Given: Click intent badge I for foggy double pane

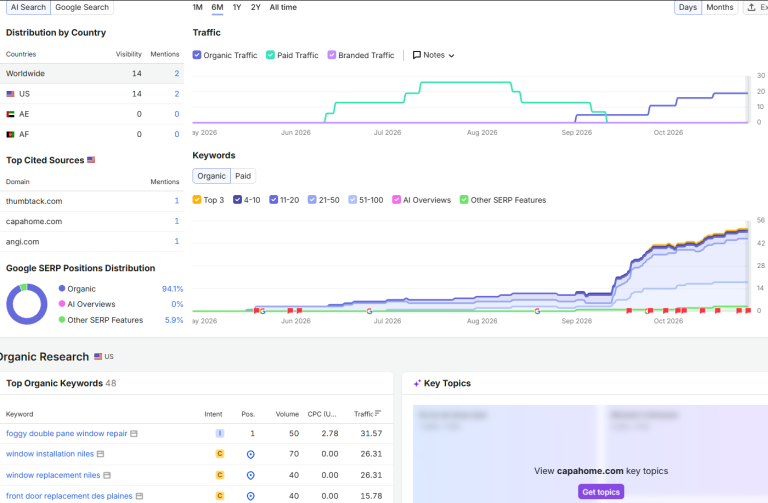Looking at the screenshot, I should (x=220, y=433).
